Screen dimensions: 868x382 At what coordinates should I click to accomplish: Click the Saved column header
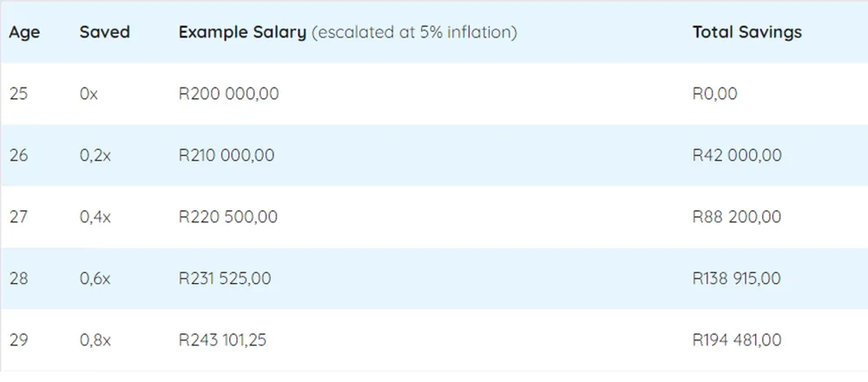pos(105,32)
